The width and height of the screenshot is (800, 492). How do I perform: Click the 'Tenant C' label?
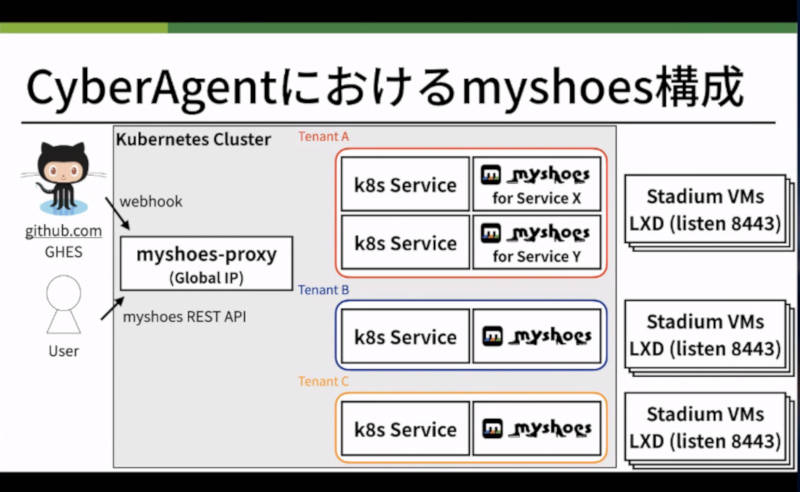[x=323, y=381]
